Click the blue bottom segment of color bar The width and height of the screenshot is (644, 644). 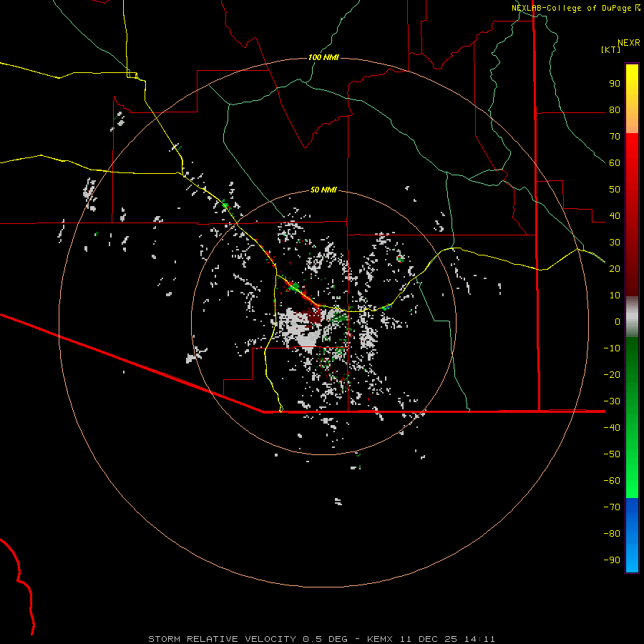click(632, 535)
